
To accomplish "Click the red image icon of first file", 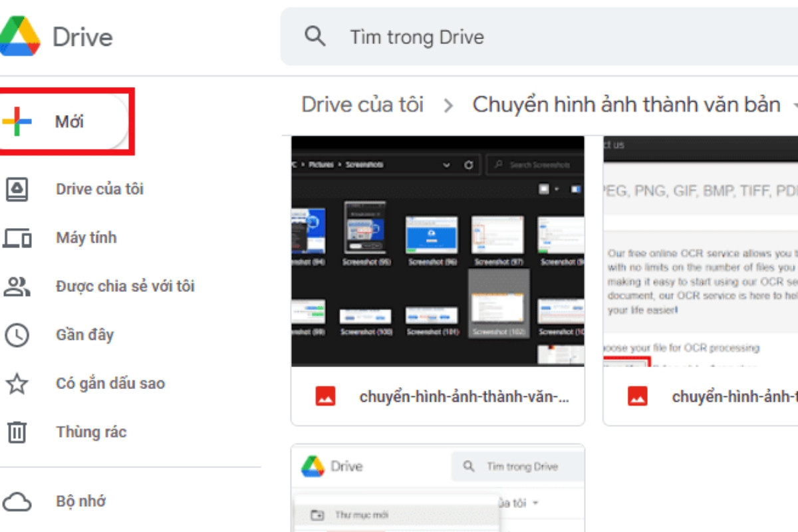I will (x=325, y=396).
